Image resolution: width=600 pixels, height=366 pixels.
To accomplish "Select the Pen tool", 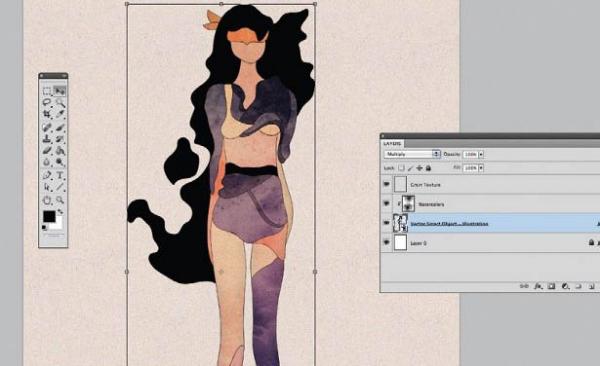I will pyautogui.click(x=47, y=175).
